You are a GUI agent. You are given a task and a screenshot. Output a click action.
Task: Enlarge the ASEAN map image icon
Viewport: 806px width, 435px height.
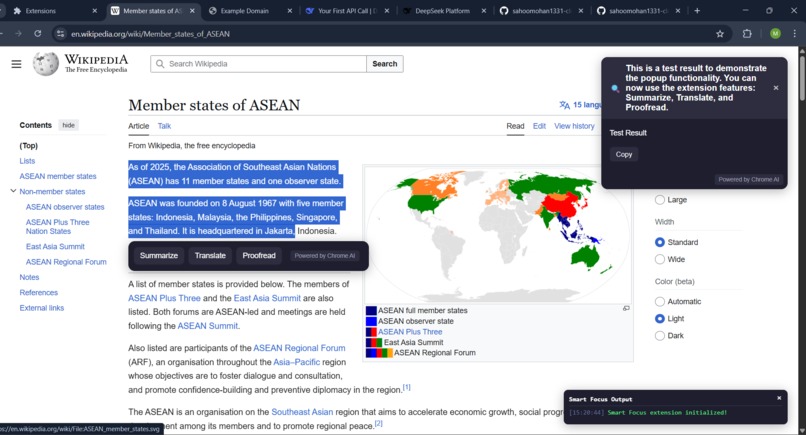pyautogui.click(x=626, y=309)
